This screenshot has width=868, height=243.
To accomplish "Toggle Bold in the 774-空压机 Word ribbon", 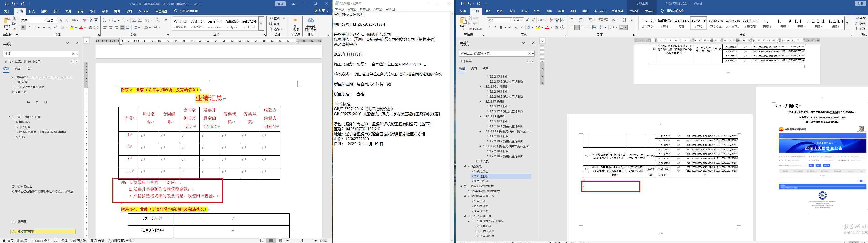I will (23, 28).
